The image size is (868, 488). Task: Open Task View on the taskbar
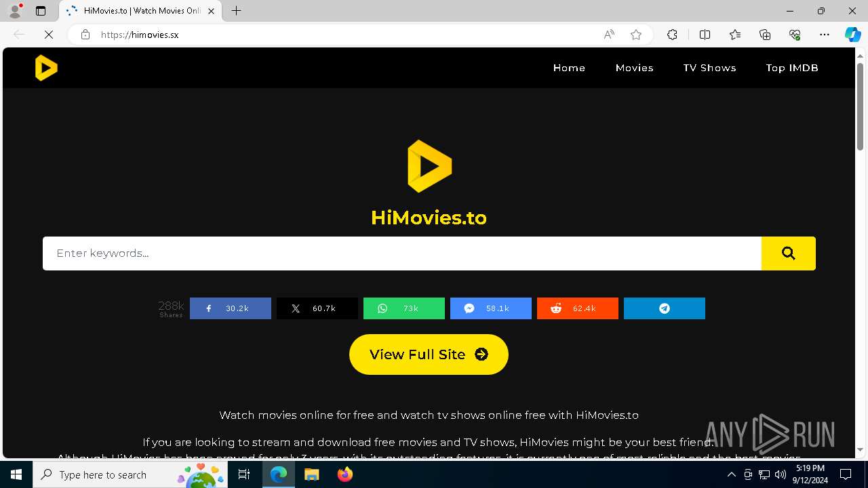click(245, 474)
